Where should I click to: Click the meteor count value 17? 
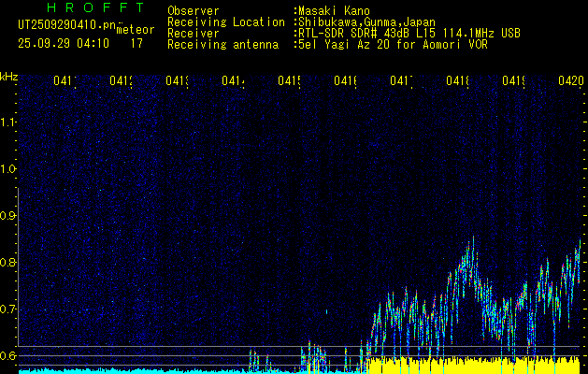(136, 43)
